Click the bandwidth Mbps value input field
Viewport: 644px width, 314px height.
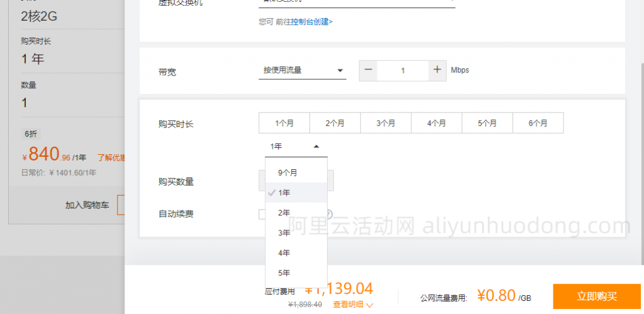pyautogui.click(x=402, y=70)
